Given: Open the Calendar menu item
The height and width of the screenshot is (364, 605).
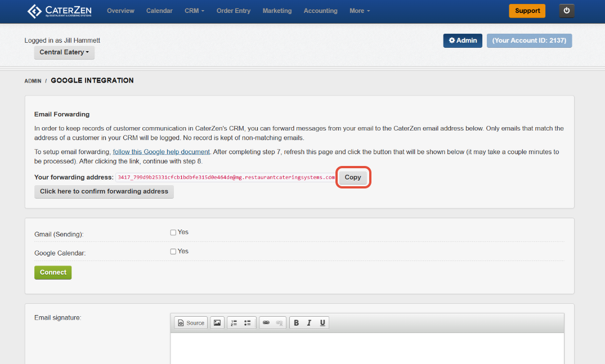Looking at the screenshot, I should [x=159, y=11].
